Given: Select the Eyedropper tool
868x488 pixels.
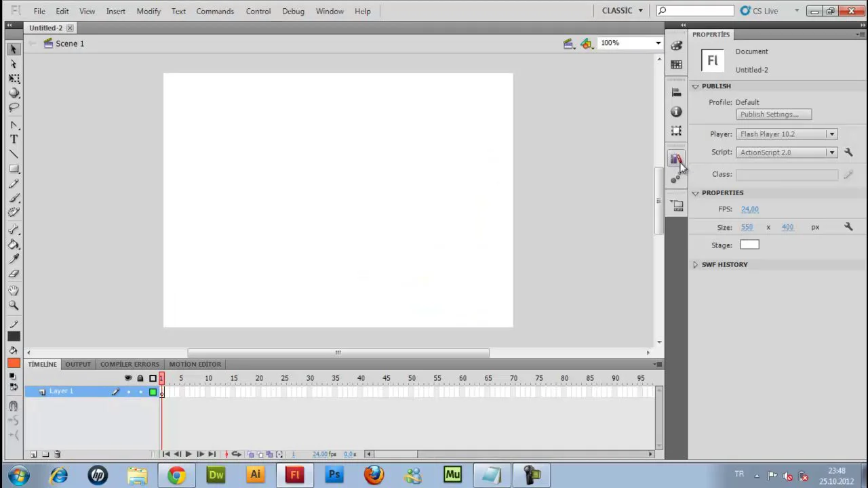Looking at the screenshot, I should click(14, 259).
